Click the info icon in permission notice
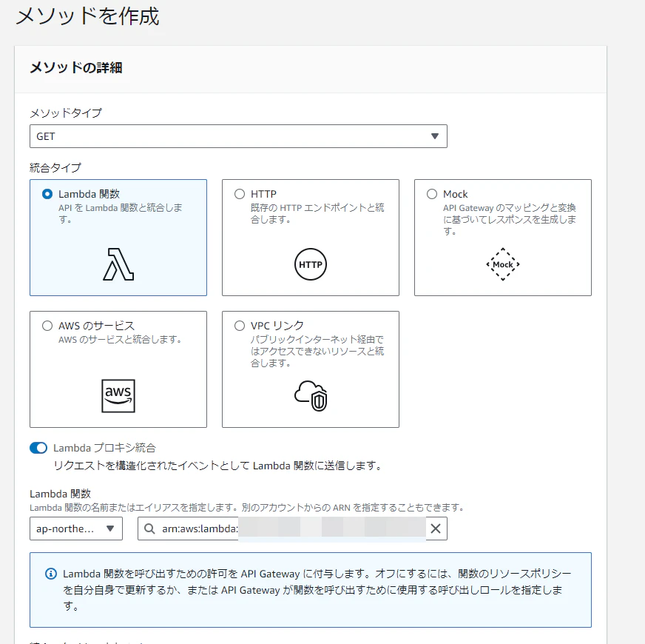The height and width of the screenshot is (644, 645). [51, 574]
